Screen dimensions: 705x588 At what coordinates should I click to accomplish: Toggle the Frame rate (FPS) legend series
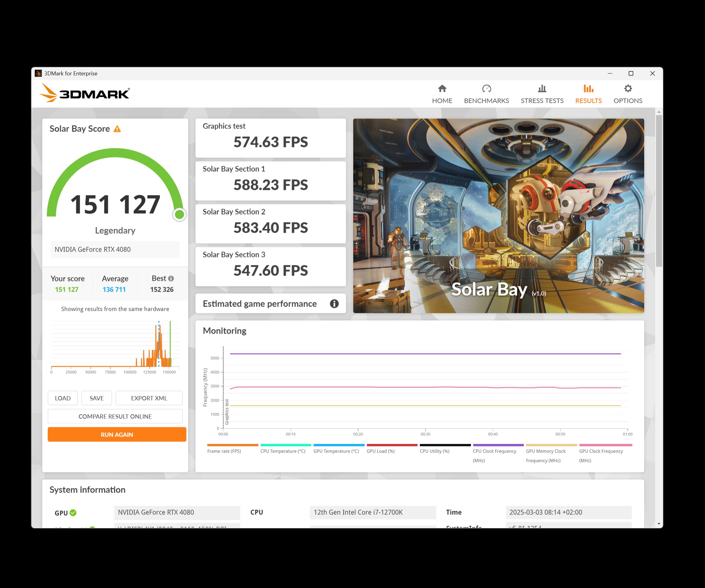click(x=232, y=449)
